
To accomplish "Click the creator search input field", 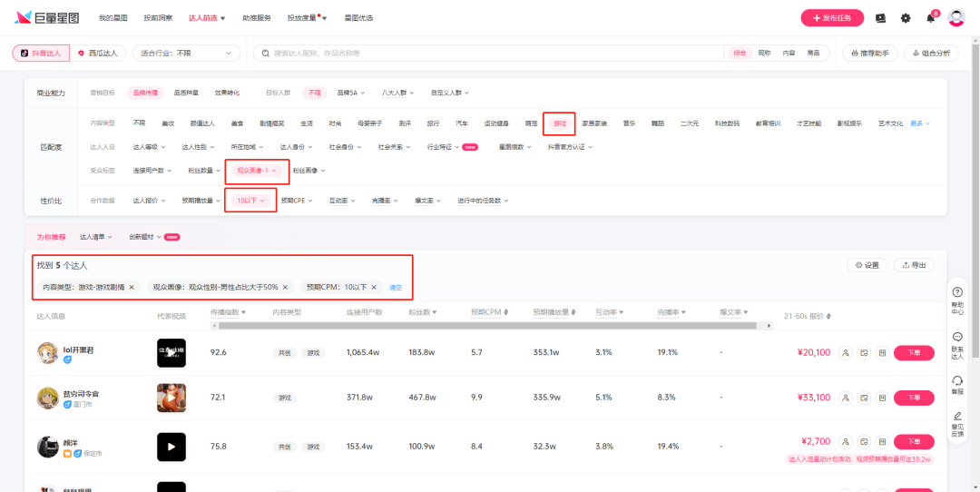I will 490,54.
